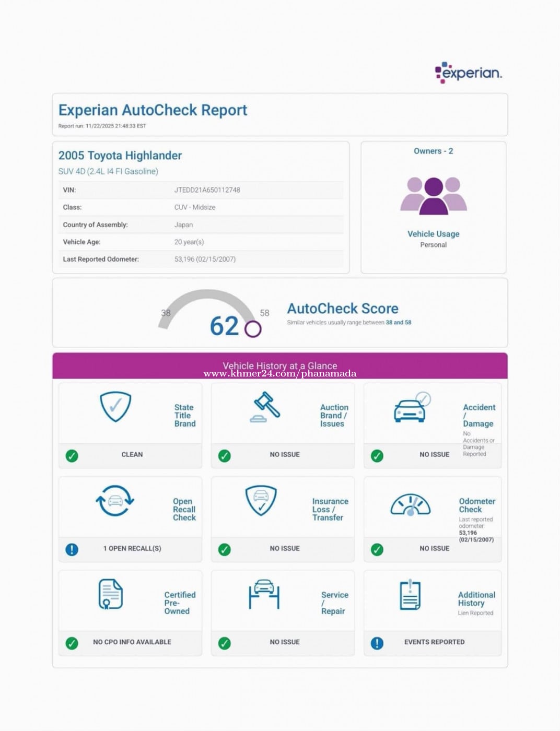
Task: Click the Certified Pre-Owned certificate icon
Action: [x=111, y=594]
